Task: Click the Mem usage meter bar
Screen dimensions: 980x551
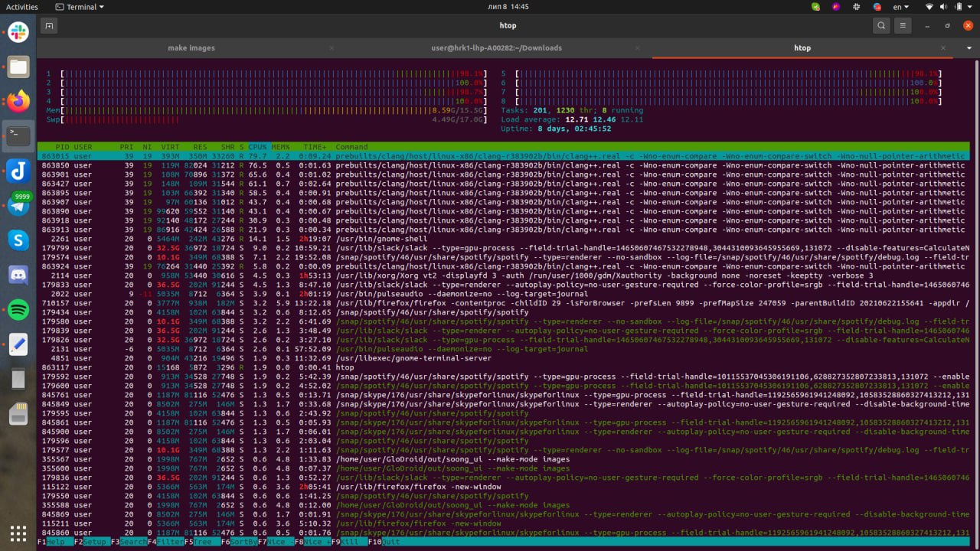Action: [266, 110]
